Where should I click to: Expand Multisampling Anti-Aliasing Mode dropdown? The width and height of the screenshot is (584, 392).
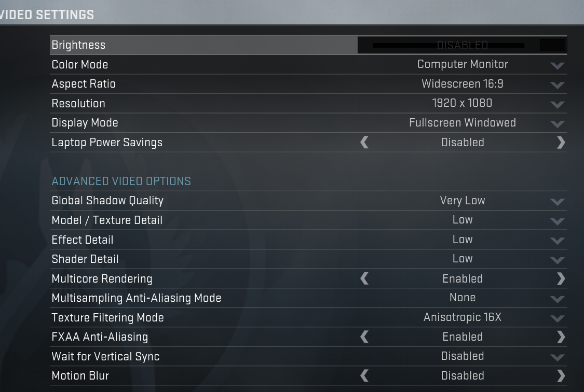tap(557, 298)
